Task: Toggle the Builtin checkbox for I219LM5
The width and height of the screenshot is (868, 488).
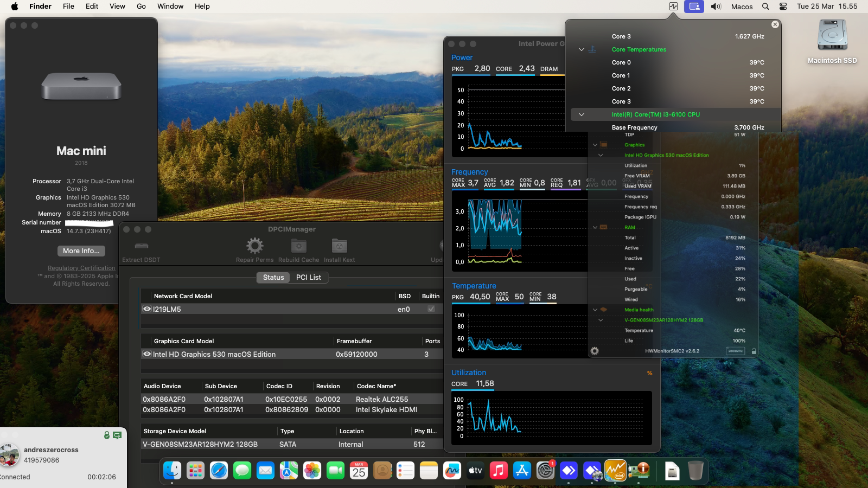Action: pyautogui.click(x=431, y=309)
